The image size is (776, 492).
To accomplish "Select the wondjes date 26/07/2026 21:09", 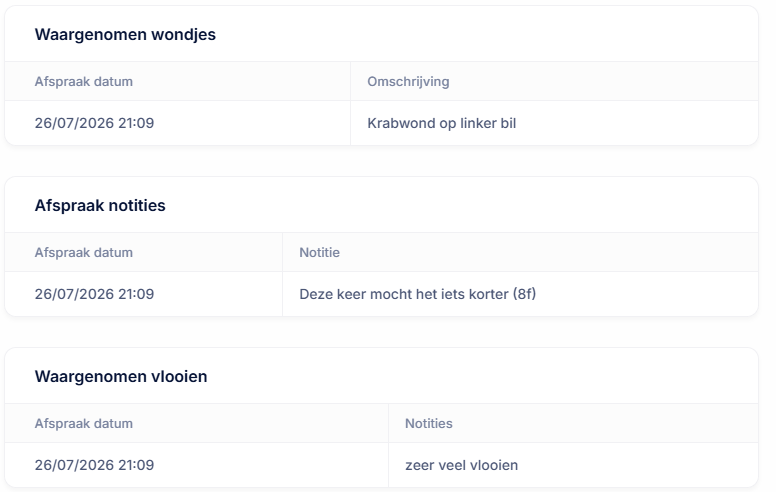I will (x=94, y=123).
